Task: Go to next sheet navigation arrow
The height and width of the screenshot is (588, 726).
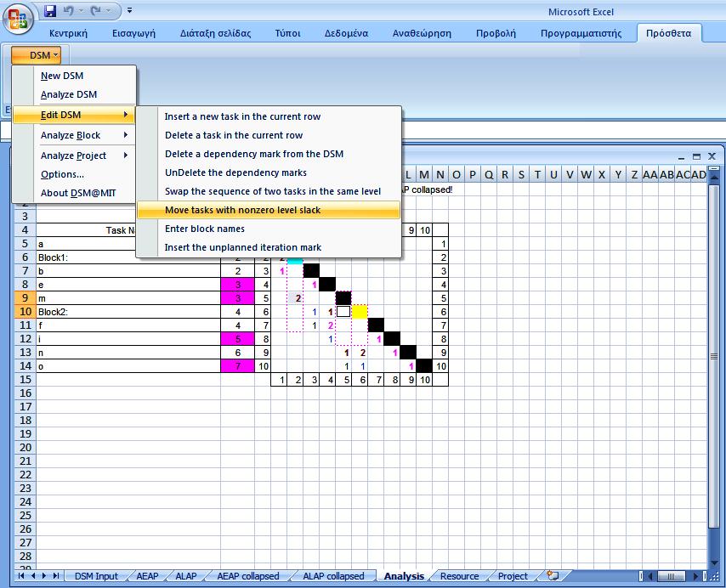Action: tap(44, 576)
